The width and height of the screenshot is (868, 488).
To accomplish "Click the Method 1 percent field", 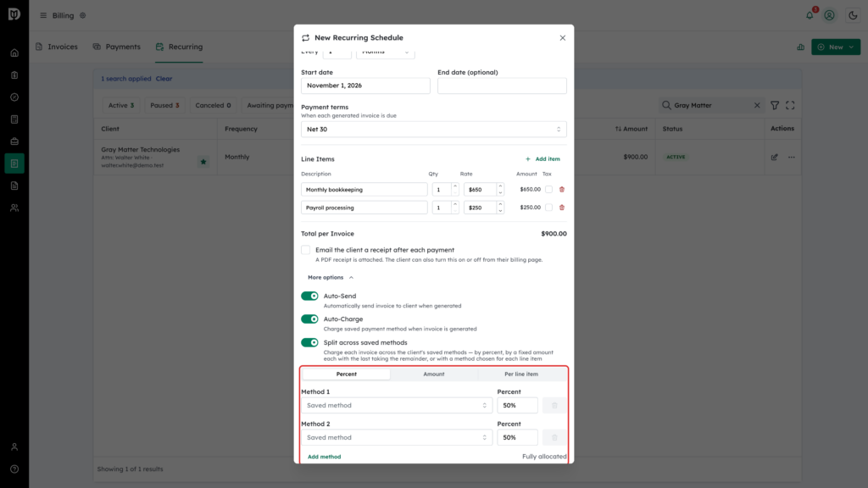I will [x=517, y=406].
